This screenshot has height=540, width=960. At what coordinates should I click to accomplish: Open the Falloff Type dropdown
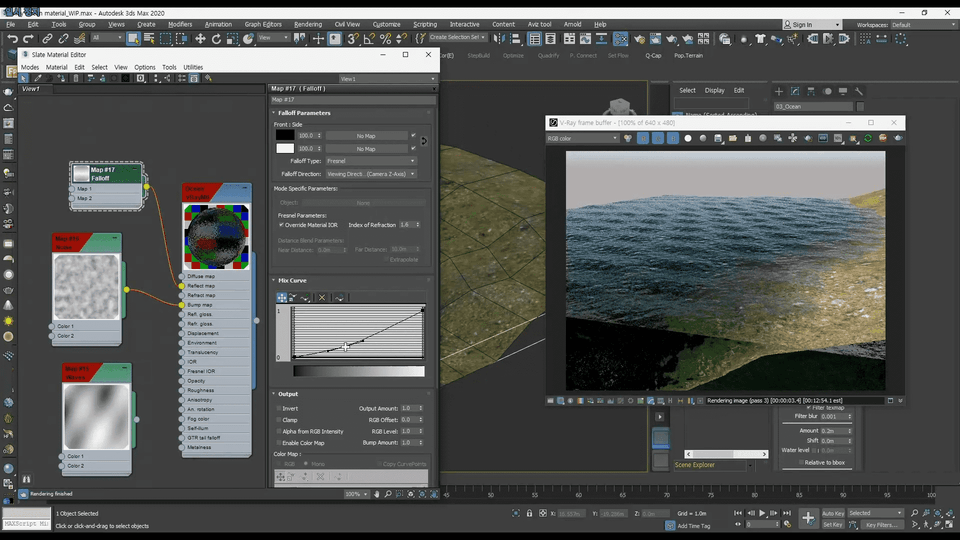(x=369, y=161)
